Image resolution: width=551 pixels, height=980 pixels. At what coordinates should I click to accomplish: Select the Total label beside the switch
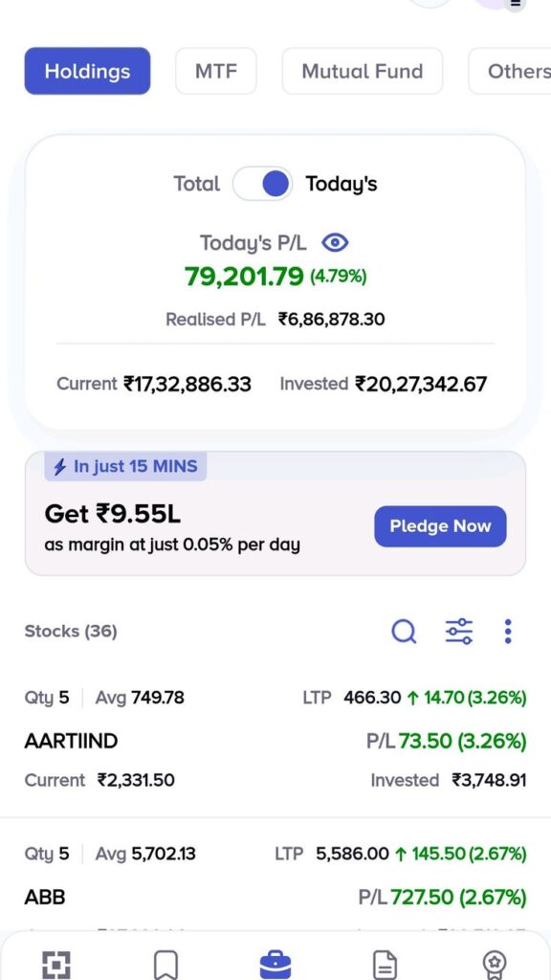coord(197,184)
